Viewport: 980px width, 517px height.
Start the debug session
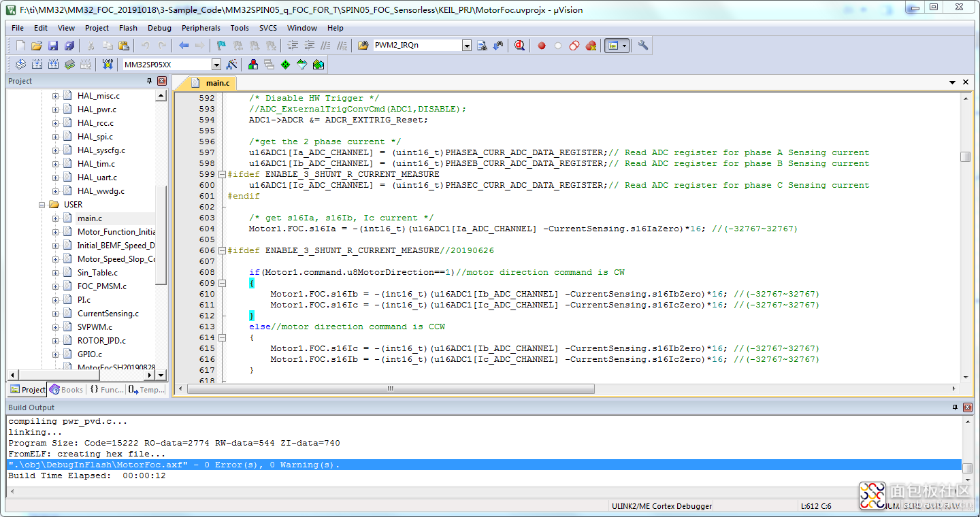[x=519, y=46]
